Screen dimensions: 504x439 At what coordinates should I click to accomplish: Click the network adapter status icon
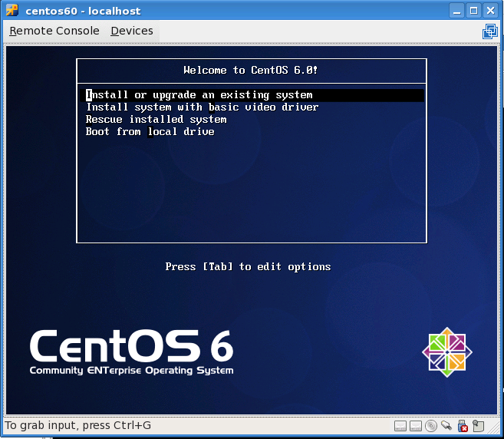pos(446,426)
